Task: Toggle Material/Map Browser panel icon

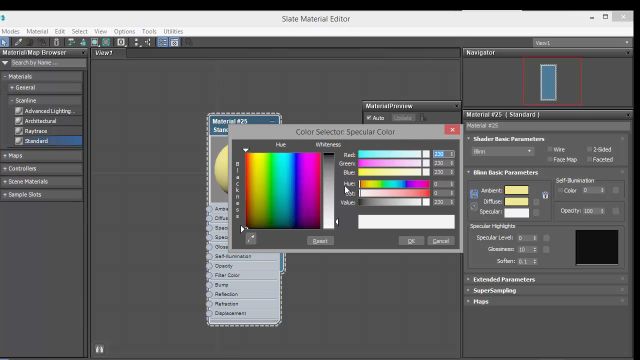Action: coord(162,42)
